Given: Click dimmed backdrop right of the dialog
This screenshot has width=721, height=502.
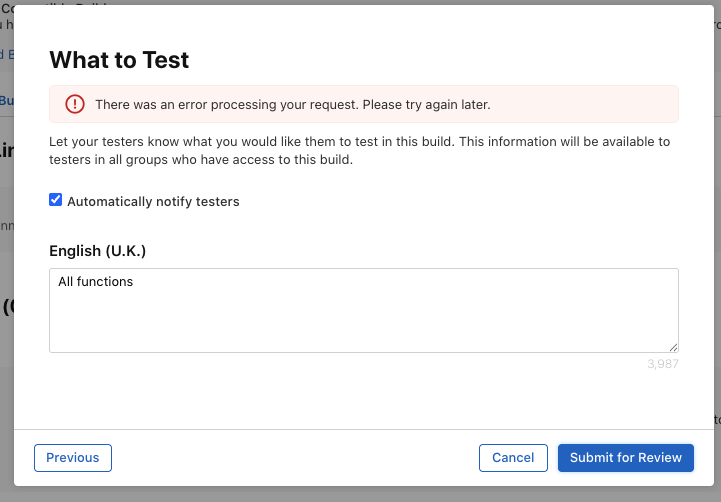Looking at the screenshot, I should pos(710,250).
